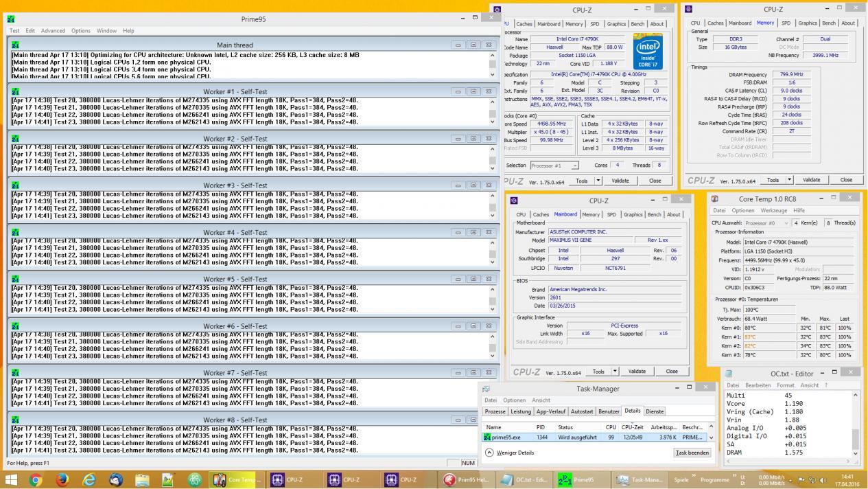Viewport: 868px width, 489px height.
Task: Open Tools dropdown arrow in CPU-Z CPU window
Action: (598, 181)
